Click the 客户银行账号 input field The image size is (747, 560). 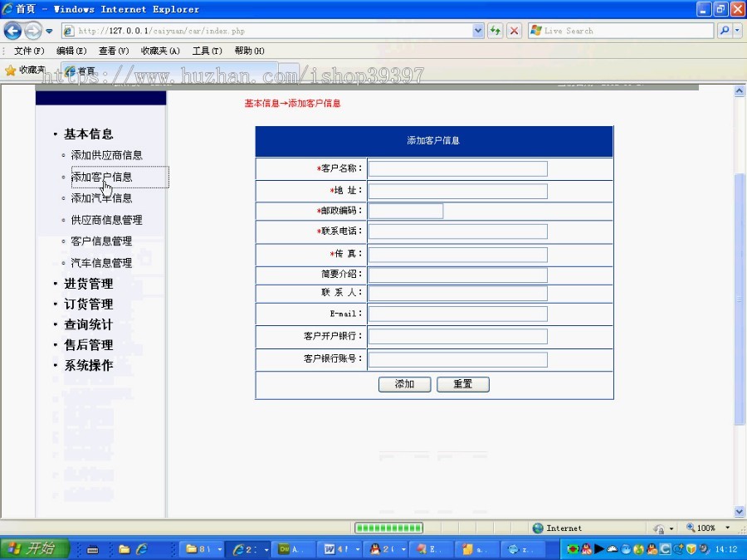(458, 359)
